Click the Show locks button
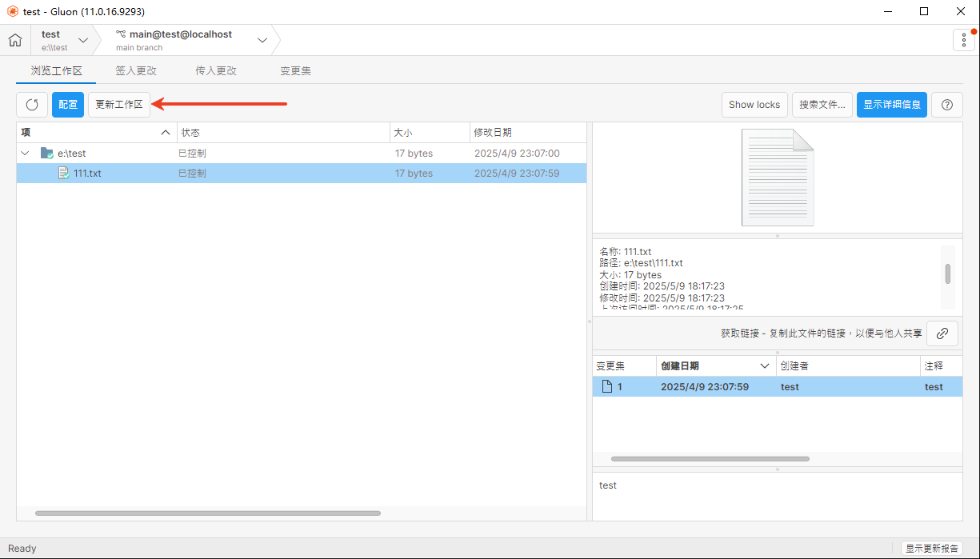Image resolution: width=980 pixels, height=559 pixels. (x=754, y=105)
